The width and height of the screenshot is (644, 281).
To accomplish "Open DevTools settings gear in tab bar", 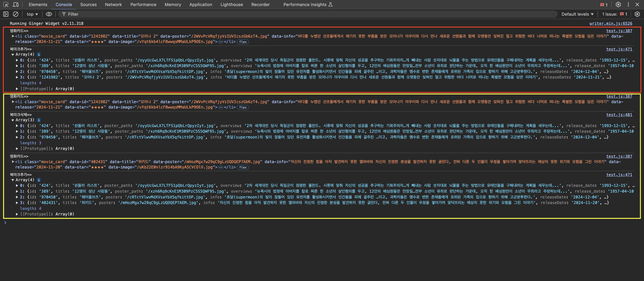I will tap(618, 4).
